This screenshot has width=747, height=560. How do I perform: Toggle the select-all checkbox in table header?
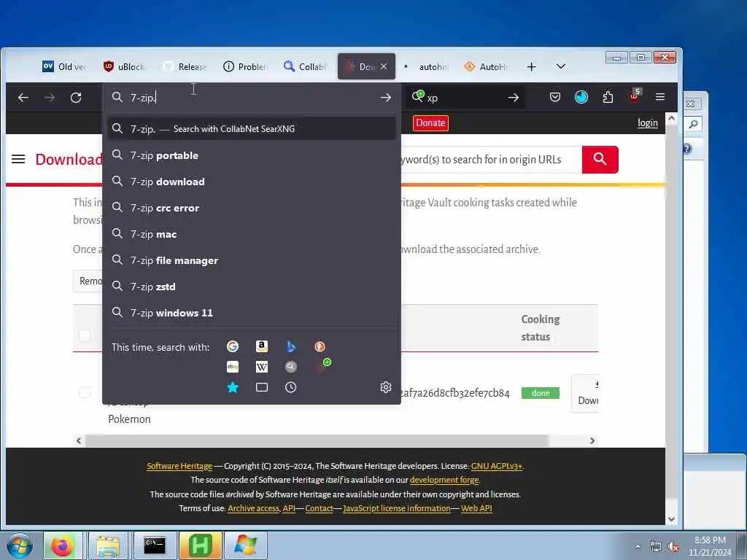85,335
